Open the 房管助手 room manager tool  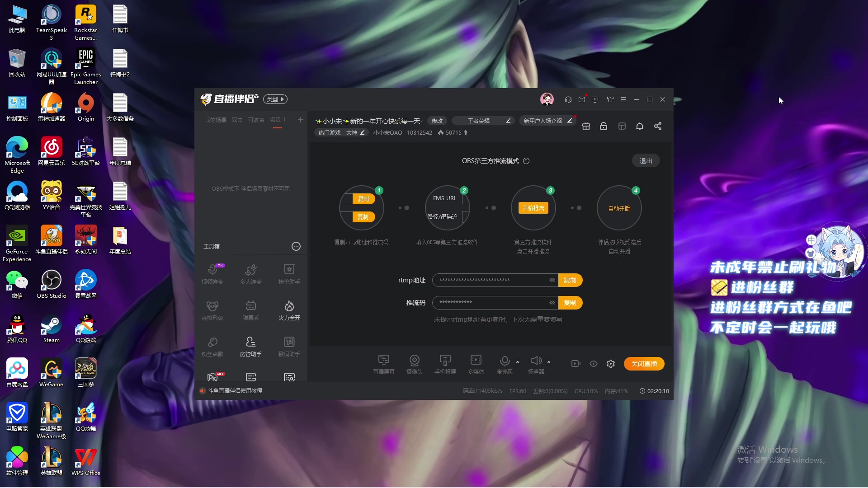coord(250,347)
